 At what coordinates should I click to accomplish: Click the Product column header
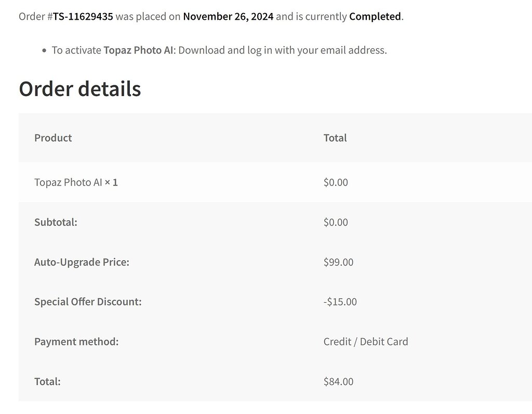(53, 138)
